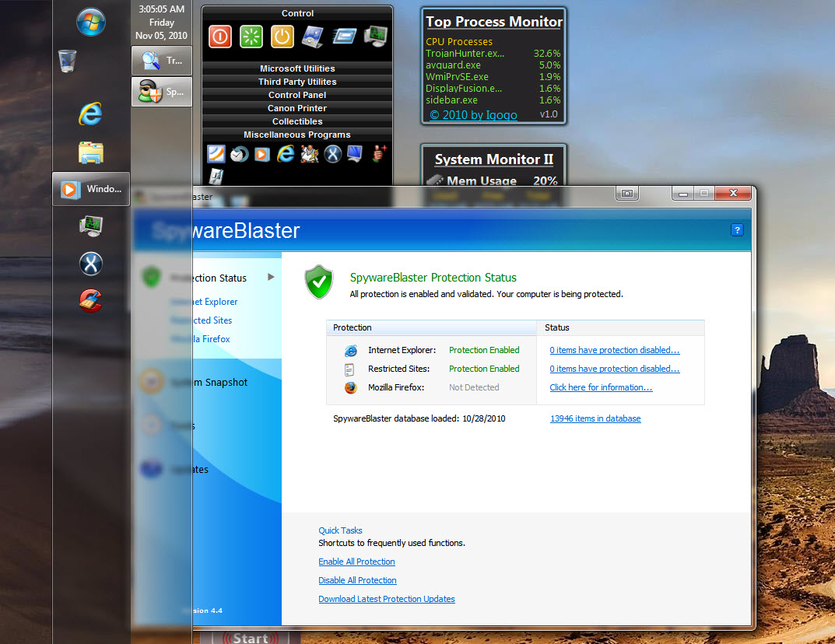Screen dimensions: 835x644
Task: Open the Recycle Bin icon
Action: pyautogui.click(x=67, y=61)
